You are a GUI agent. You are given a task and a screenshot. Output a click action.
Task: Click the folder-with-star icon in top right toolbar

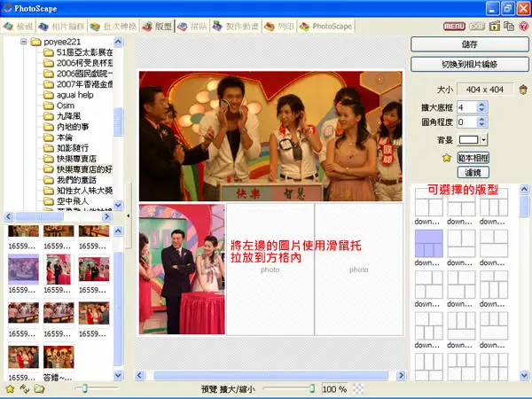[495, 26]
